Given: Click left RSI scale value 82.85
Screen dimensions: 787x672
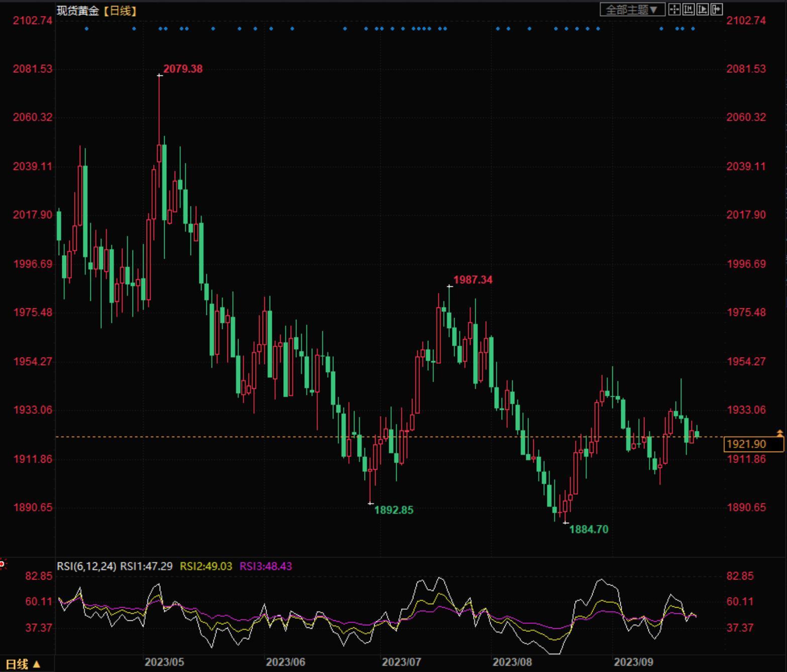Looking at the screenshot, I should pos(39,576).
